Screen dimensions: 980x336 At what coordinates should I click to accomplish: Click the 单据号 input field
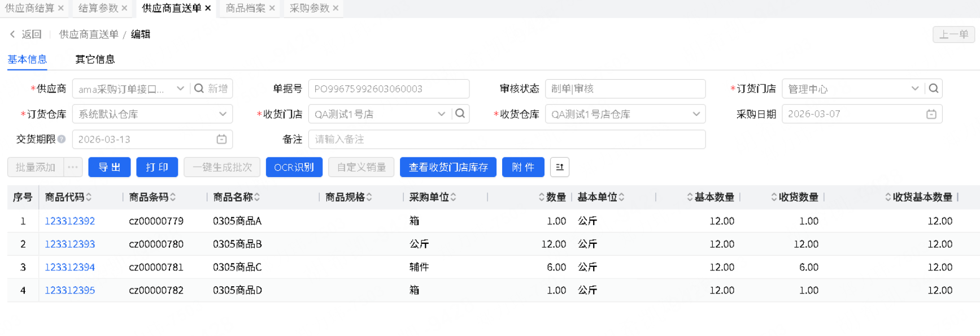point(389,89)
